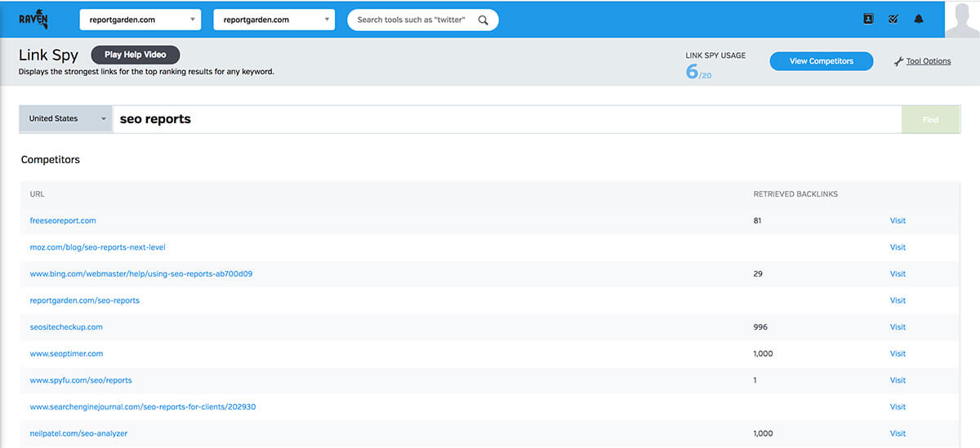This screenshot has height=448, width=980.
Task: Click the Link Spy page title
Action: tap(48, 55)
